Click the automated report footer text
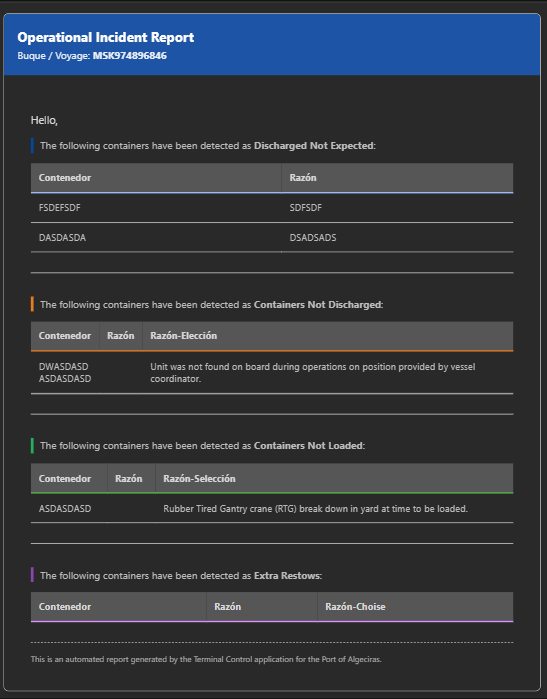 [206, 659]
